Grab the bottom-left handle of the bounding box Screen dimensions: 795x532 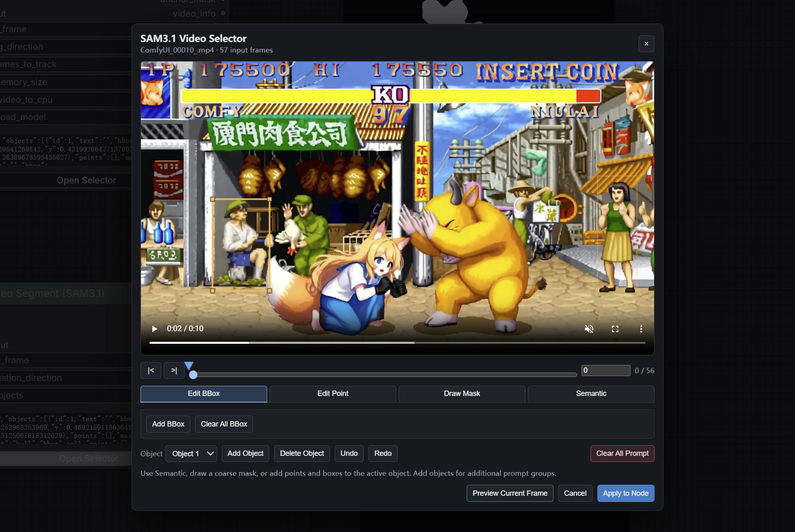click(213, 291)
